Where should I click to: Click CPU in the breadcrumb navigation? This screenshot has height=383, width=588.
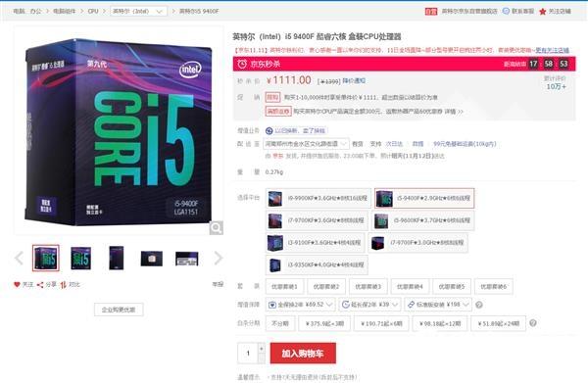tap(93, 11)
